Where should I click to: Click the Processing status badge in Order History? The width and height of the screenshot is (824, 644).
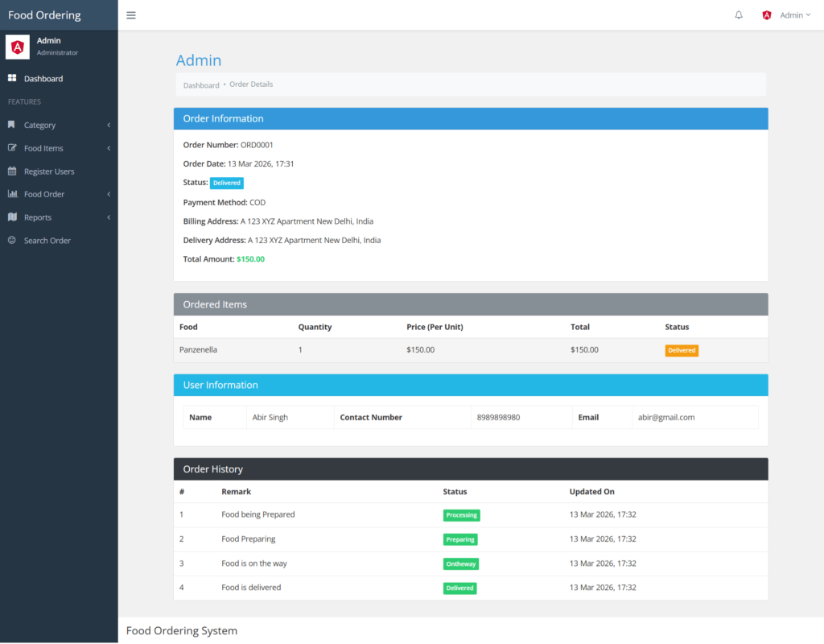pyautogui.click(x=461, y=514)
